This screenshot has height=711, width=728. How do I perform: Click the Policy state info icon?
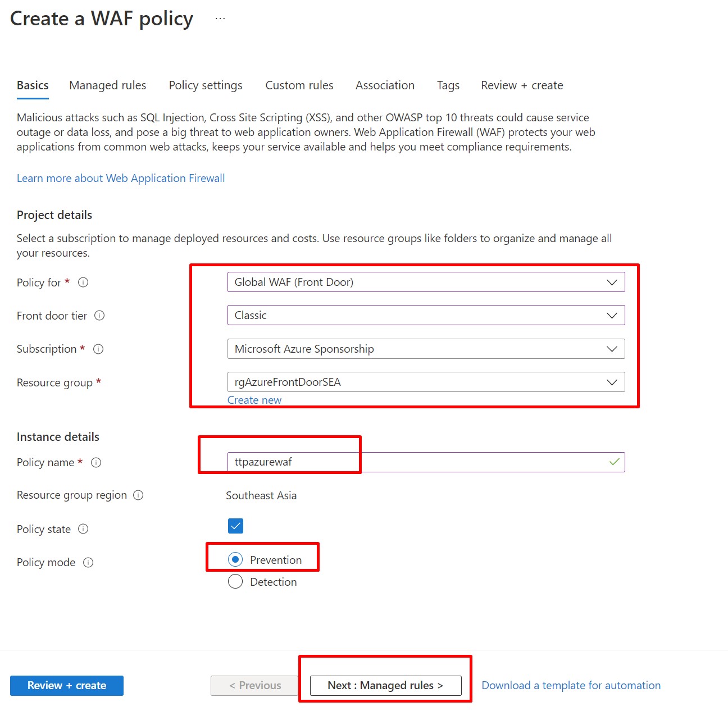(x=83, y=529)
